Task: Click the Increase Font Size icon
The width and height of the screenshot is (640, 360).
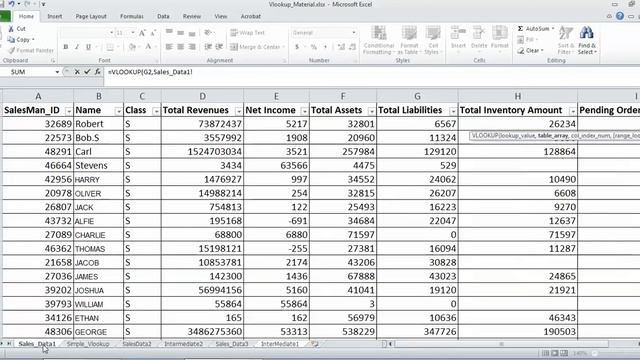Action: pos(142,33)
